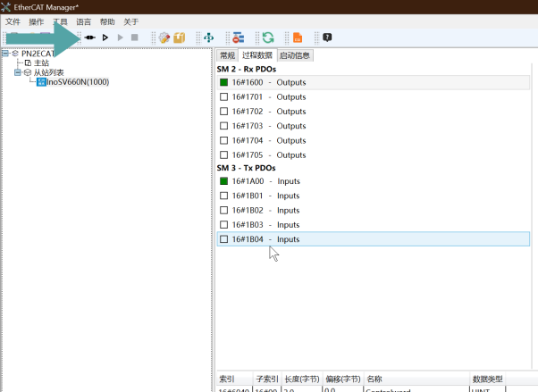Click the 长度(字节) column header
Screen dimensions: 538x392
302,379
